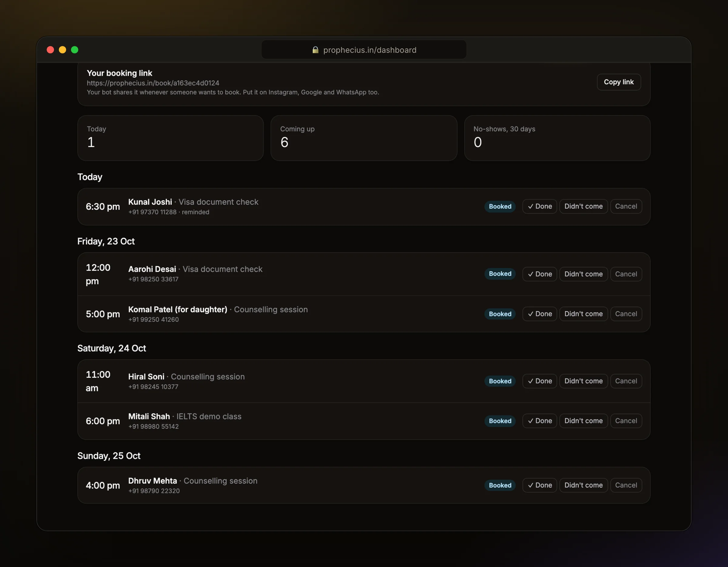Mark Komal Patel's session as Done
Screen dimensions: 728x567
[x=540, y=314]
